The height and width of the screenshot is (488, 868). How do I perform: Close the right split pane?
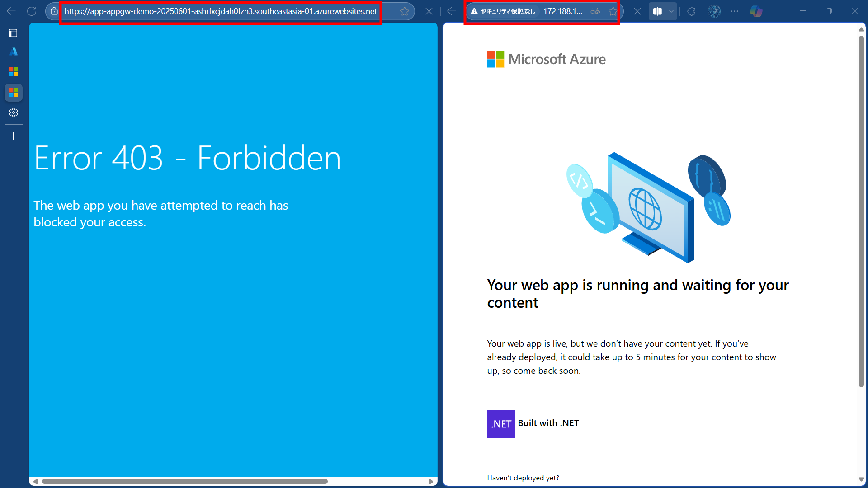[x=637, y=11]
